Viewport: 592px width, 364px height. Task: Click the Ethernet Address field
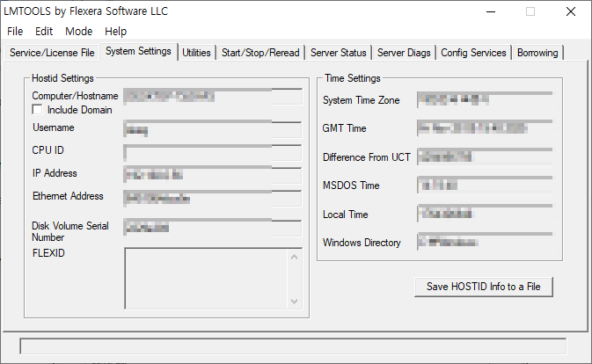pyautogui.click(x=213, y=198)
